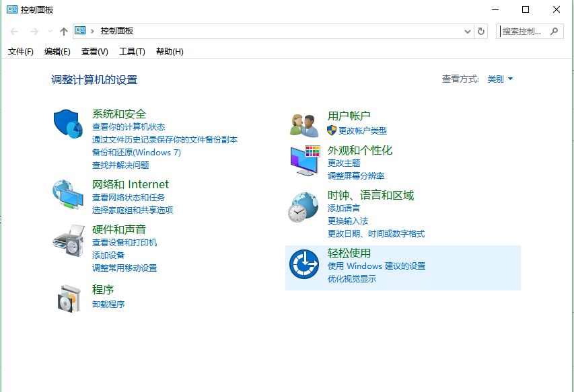Click the 控制面板 breadcrumb in address bar
Screen dimensions: 574x392
pos(117,31)
